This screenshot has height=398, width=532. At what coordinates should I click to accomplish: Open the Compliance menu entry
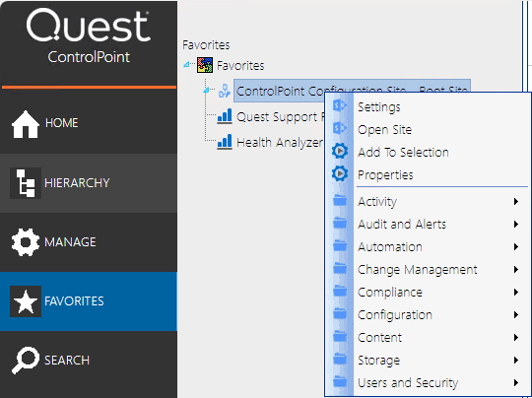click(428, 293)
